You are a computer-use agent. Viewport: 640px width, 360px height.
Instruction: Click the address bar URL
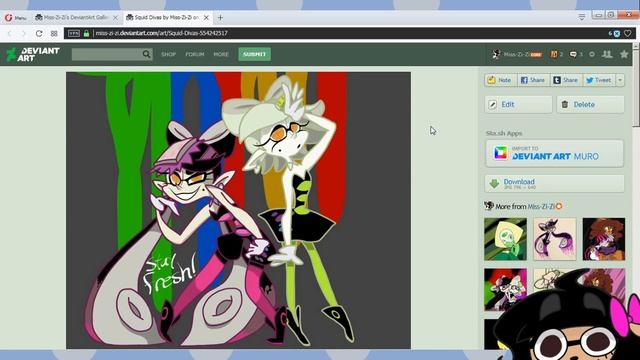click(161, 33)
